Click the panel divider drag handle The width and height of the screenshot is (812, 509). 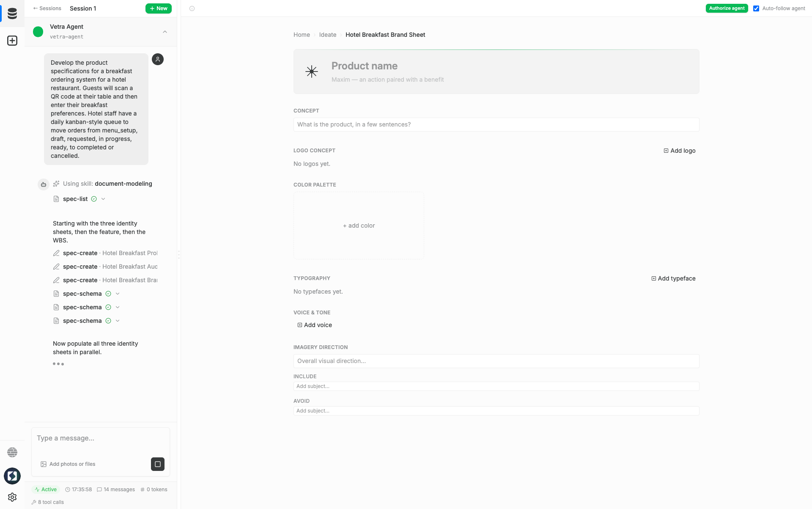pos(179,255)
